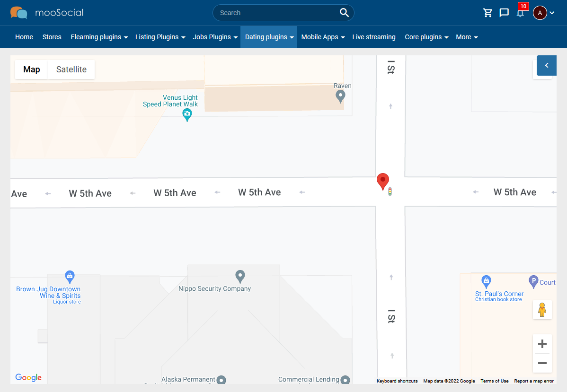Click the mooSocial logo icon
Viewport: 567px width, 392px height.
click(x=18, y=13)
